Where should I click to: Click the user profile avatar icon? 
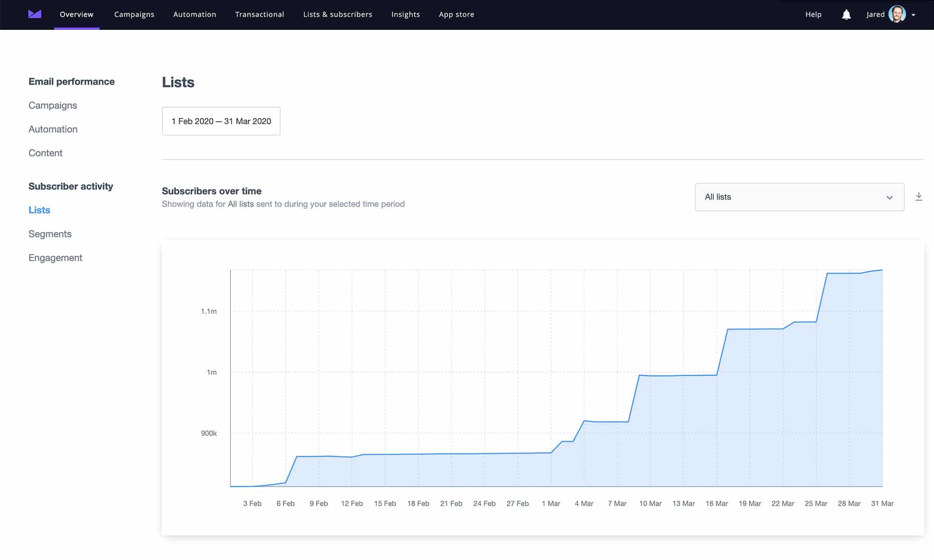point(898,14)
